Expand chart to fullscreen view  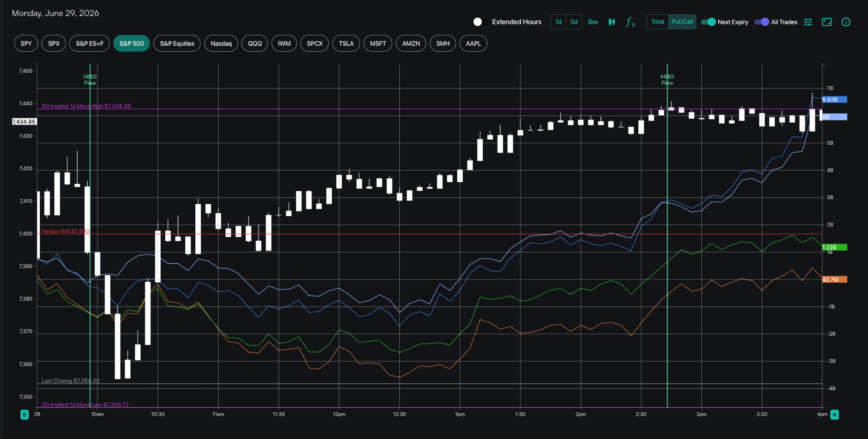pyautogui.click(x=827, y=22)
